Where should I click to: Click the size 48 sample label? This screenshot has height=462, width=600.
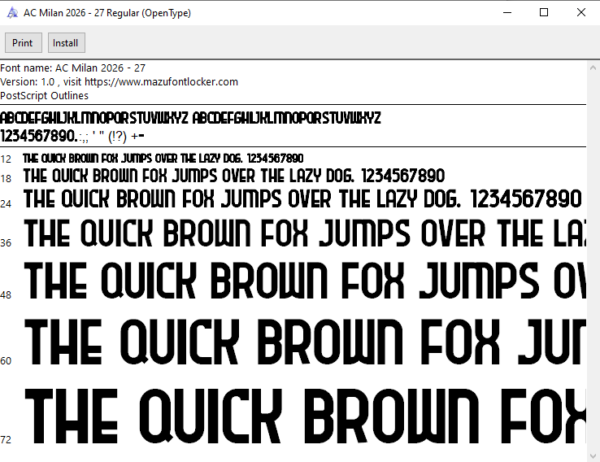pyautogui.click(x=6, y=295)
